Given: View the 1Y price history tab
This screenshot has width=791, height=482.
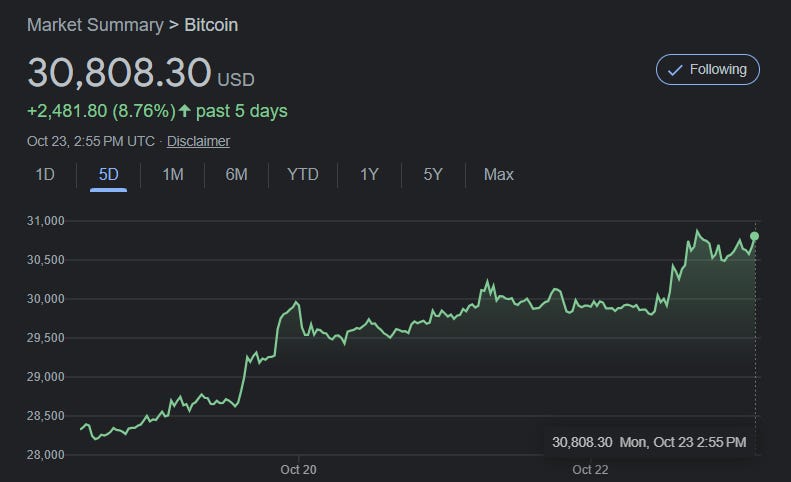Looking at the screenshot, I should (369, 175).
